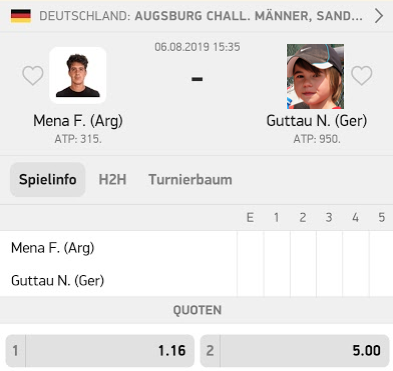The height and width of the screenshot is (371, 393).
Task: Click Guttau N. (Ger) name in header
Action: tap(317, 121)
